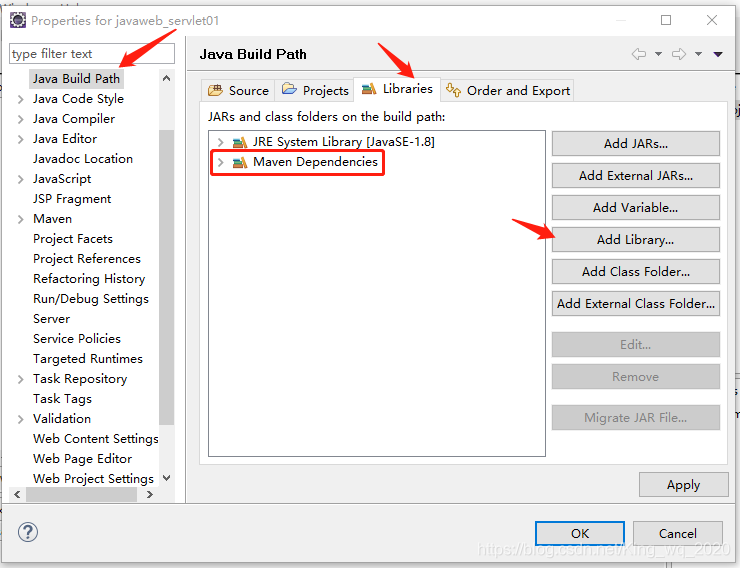Click sidebar scroll down arrow

click(x=166, y=478)
